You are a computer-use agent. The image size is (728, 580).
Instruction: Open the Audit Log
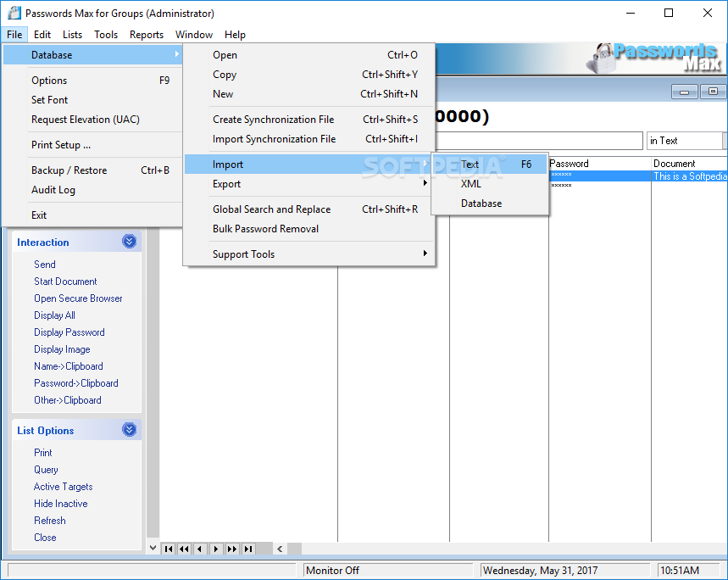92,190
